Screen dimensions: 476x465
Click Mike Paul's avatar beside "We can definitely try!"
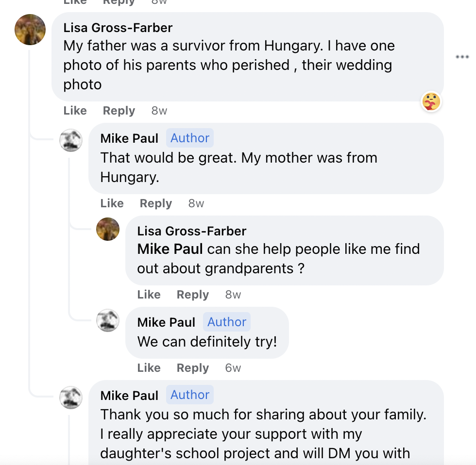108,320
